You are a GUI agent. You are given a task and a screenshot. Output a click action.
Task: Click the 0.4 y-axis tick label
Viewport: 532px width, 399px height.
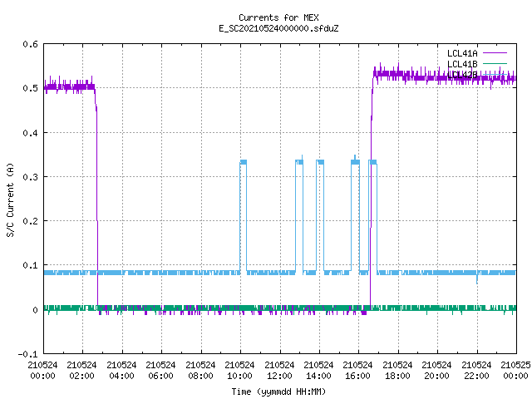point(30,133)
